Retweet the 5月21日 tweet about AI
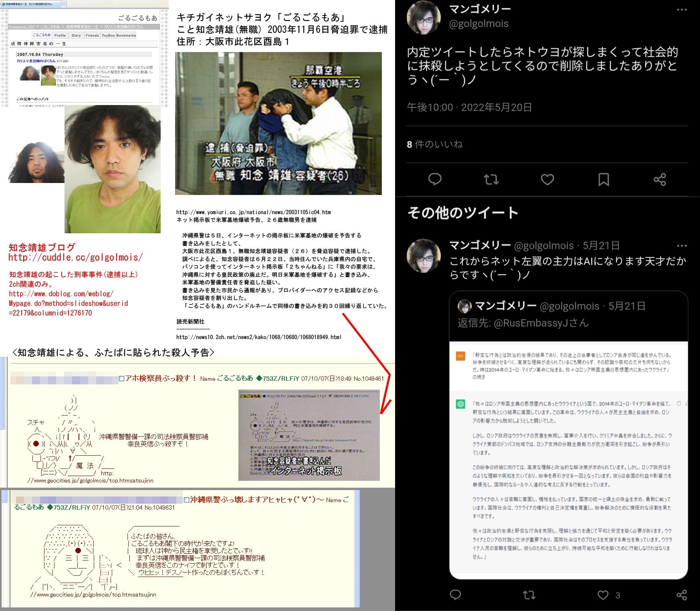Image resolution: width=700 pixels, height=611 pixels. (x=529, y=595)
